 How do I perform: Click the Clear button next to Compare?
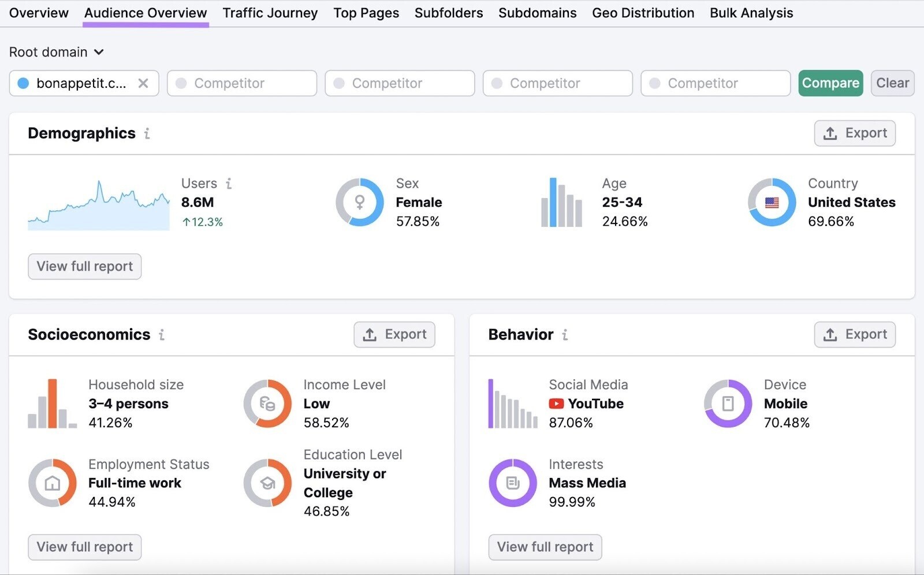(x=892, y=83)
